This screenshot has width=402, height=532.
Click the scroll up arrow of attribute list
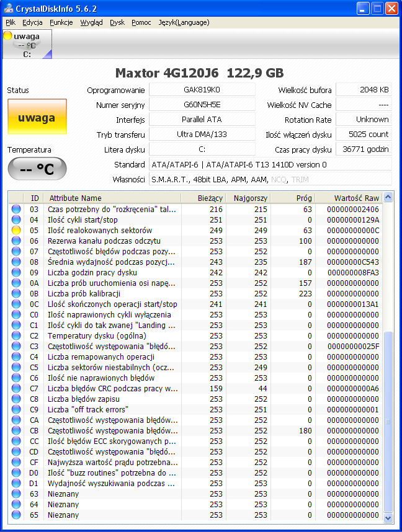(388, 197)
